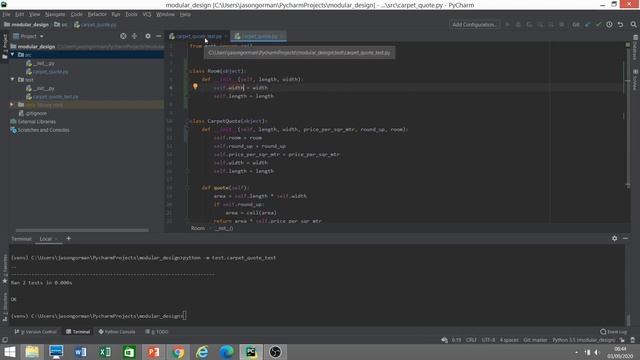Go to line via 6:19 cursor position
Viewport: 640px width, 360px height.
tap(456, 340)
